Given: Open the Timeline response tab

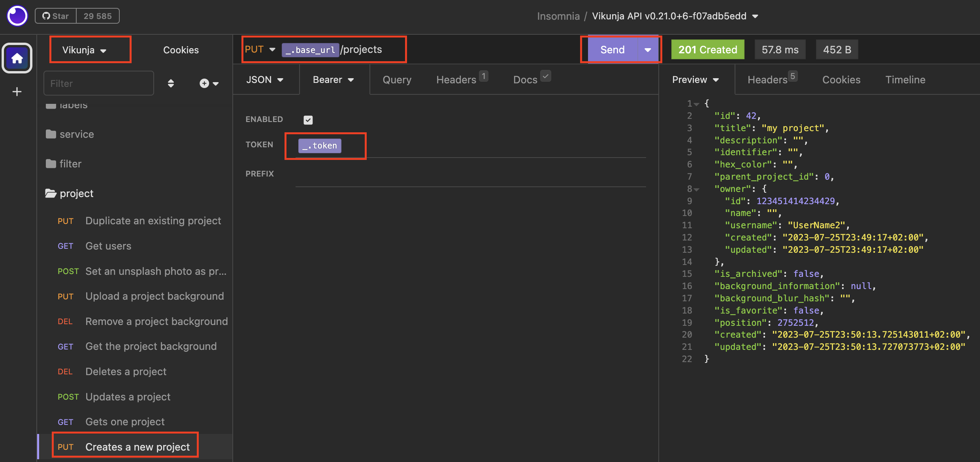Looking at the screenshot, I should [x=905, y=80].
